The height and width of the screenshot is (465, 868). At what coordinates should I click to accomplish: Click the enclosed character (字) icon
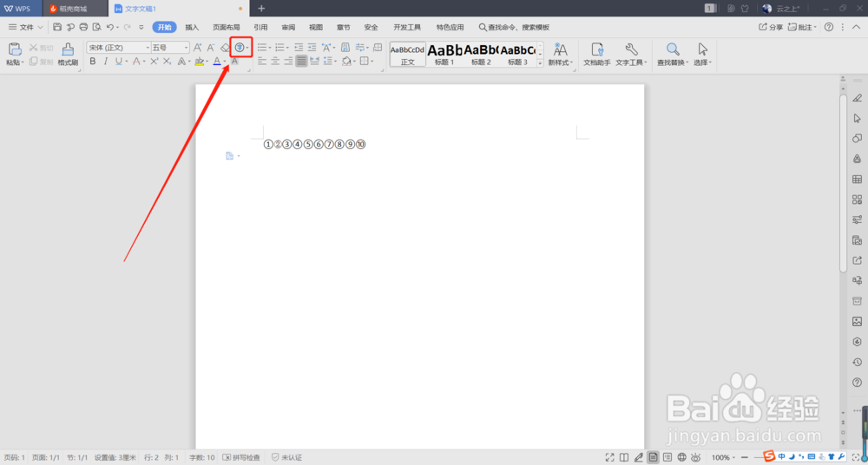pos(240,48)
